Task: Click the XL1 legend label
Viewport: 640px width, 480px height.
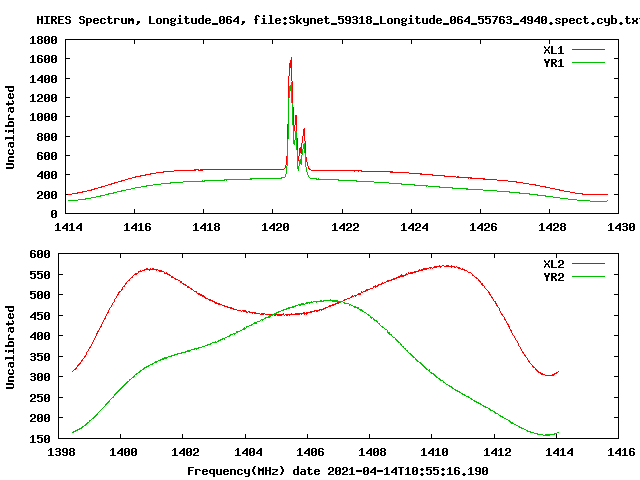Action: 553,50
